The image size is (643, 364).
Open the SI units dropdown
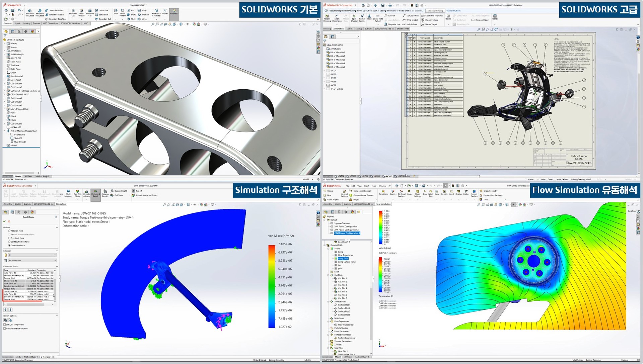pos(32,255)
